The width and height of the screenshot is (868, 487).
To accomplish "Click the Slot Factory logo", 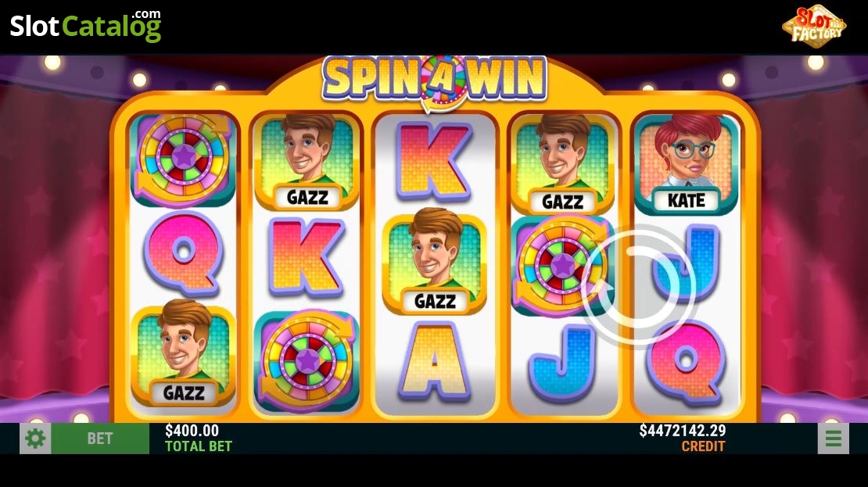I will point(814,26).
